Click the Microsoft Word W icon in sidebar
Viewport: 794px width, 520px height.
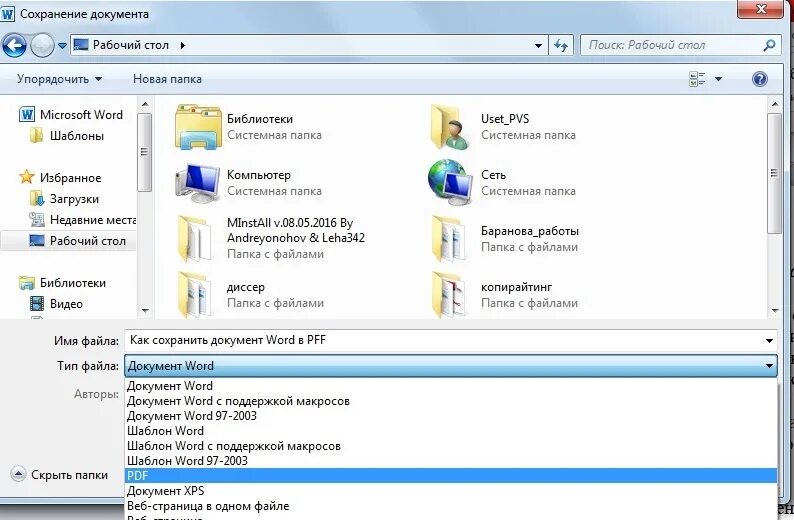27,115
